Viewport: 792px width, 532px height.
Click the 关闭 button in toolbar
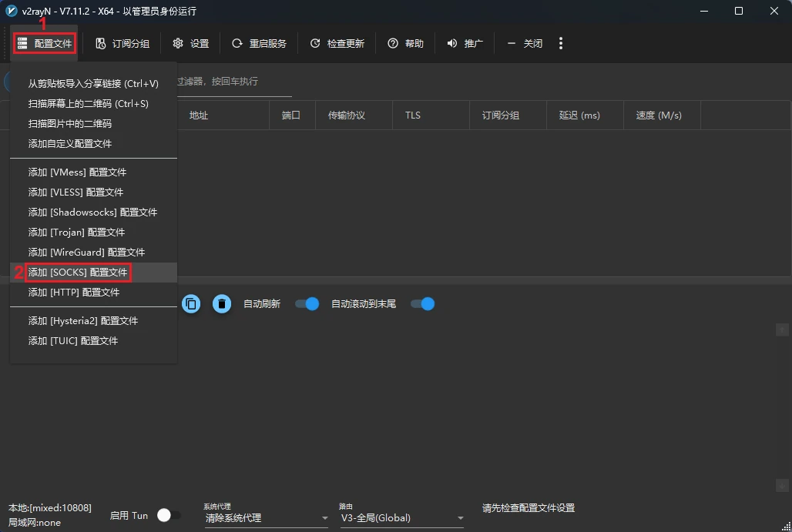click(525, 44)
